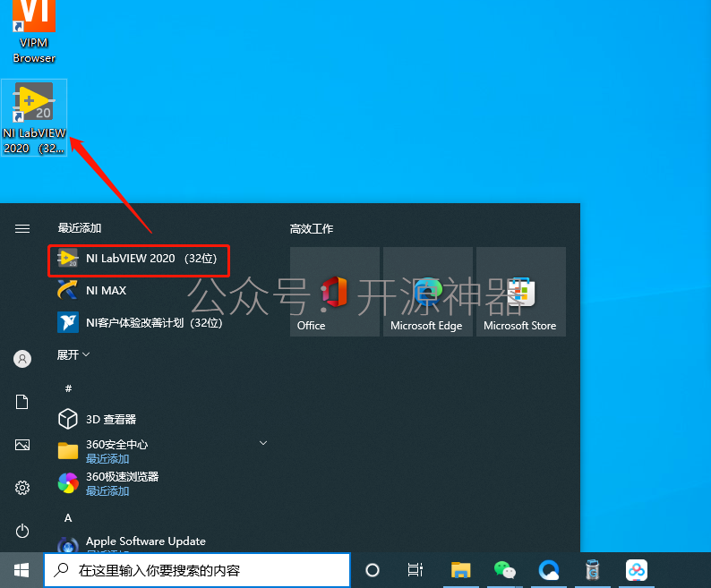The width and height of the screenshot is (711, 588).
Task: Click the Cortana circle icon
Action: pyautogui.click(x=373, y=570)
